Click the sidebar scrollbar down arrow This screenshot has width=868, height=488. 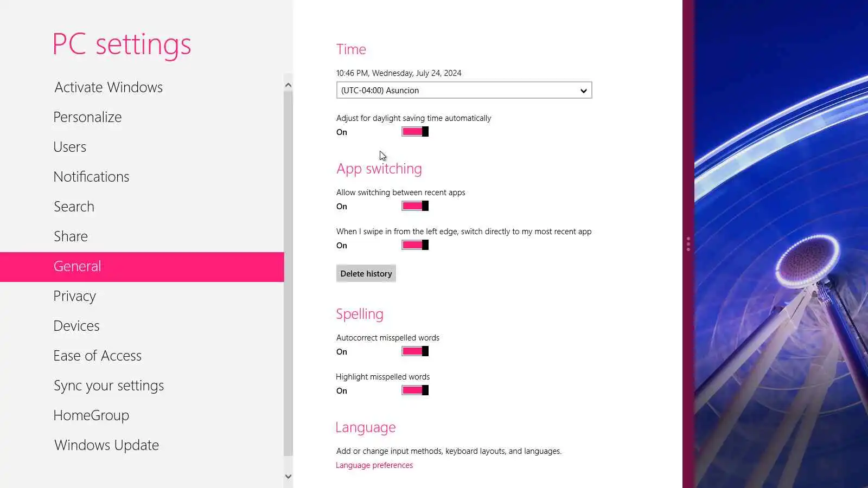(288, 477)
